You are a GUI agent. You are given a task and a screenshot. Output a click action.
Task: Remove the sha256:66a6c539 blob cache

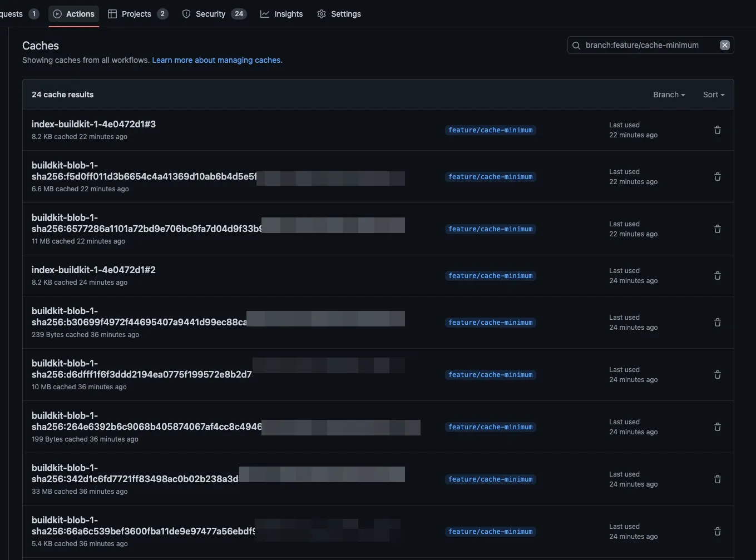717,532
